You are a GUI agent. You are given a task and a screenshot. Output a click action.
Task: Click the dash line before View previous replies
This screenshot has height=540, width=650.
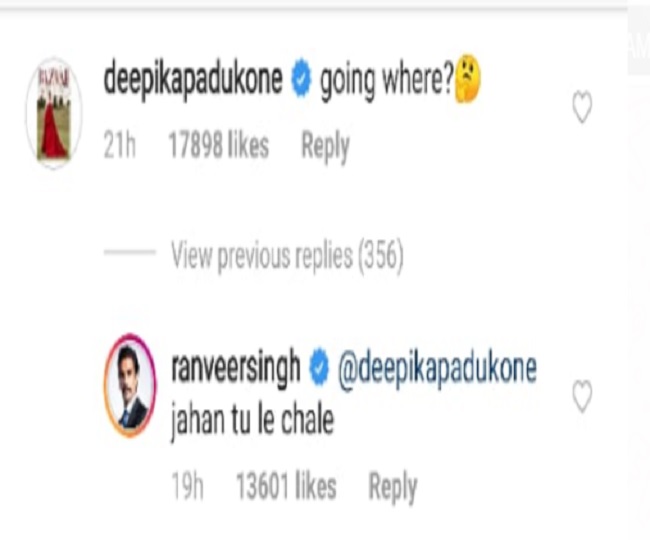click(x=129, y=252)
